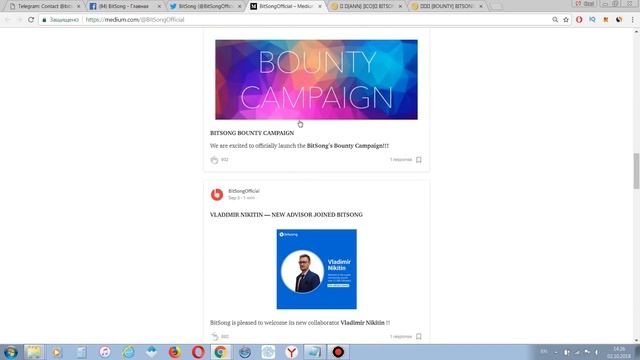Open Chrome's three-dot menu
The width and height of the screenshot is (640, 360).
(x=633, y=20)
